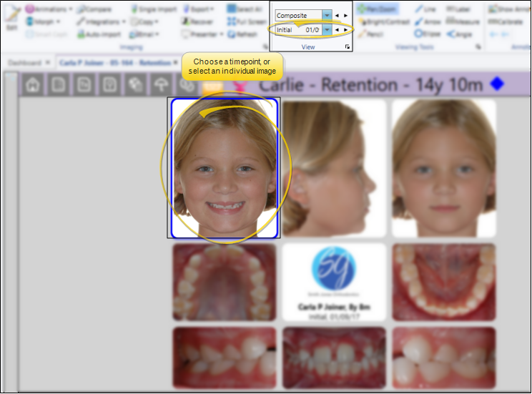532x394 pixels.
Task: Go to next timepoint using right arrow
Action: (346, 30)
